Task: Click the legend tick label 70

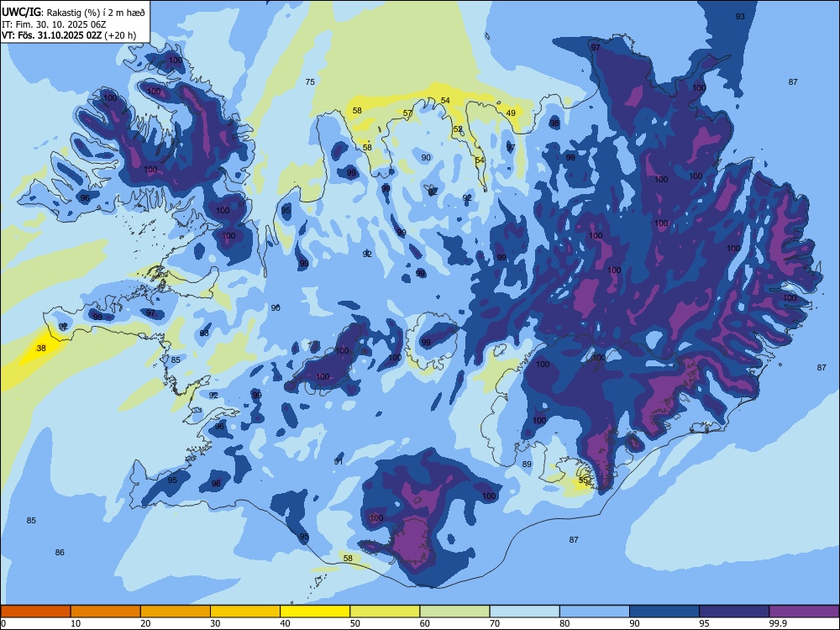Action: (x=495, y=623)
